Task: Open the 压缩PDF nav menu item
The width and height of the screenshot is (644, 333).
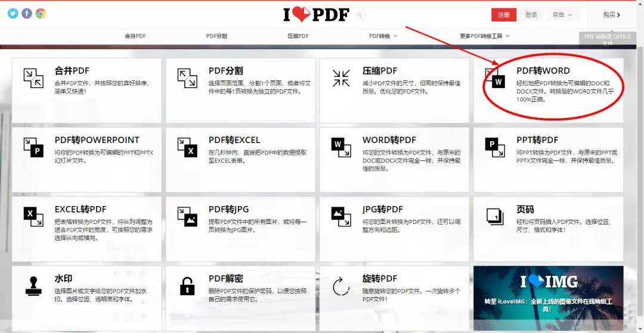Action: [x=298, y=36]
